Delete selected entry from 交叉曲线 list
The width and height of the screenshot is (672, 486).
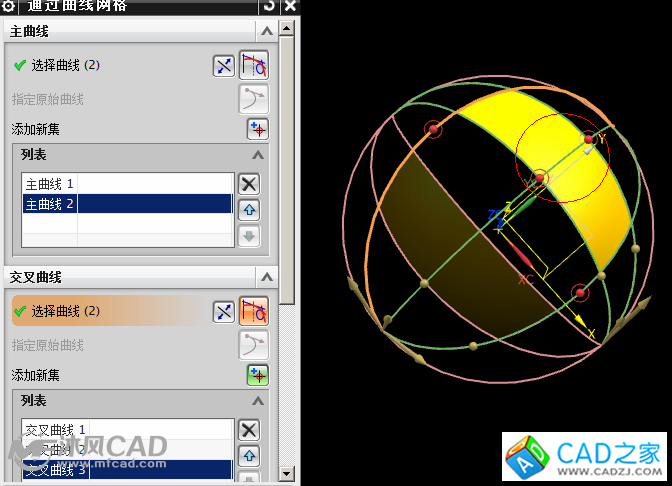[249, 430]
